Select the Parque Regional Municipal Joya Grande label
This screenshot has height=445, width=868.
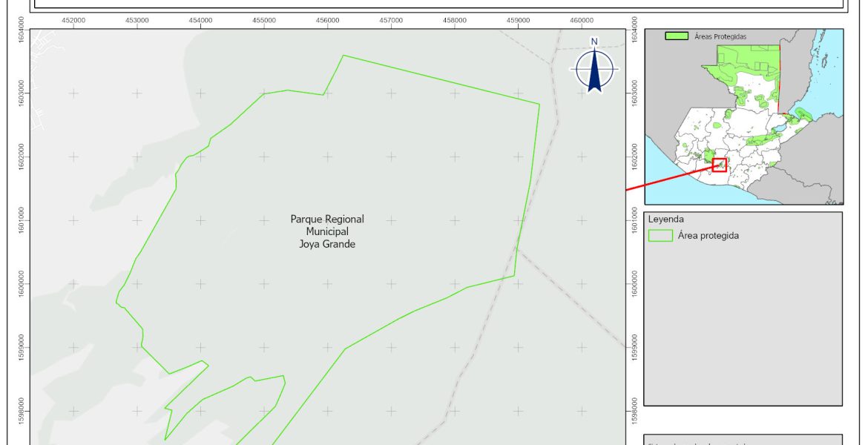tap(326, 231)
